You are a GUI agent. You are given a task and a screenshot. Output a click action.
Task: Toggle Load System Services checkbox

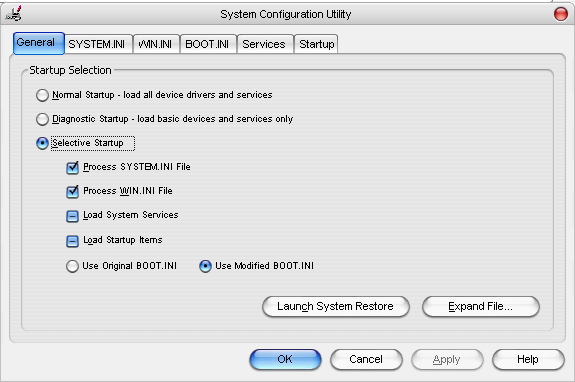pyautogui.click(x=73, y=216)
